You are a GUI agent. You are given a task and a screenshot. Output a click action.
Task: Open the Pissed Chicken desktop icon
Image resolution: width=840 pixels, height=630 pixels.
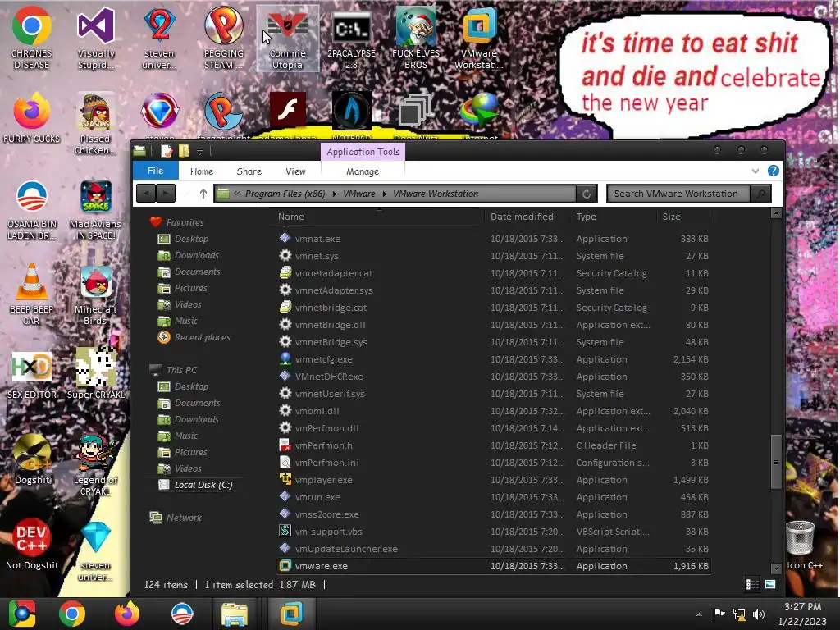click(95, 125)
